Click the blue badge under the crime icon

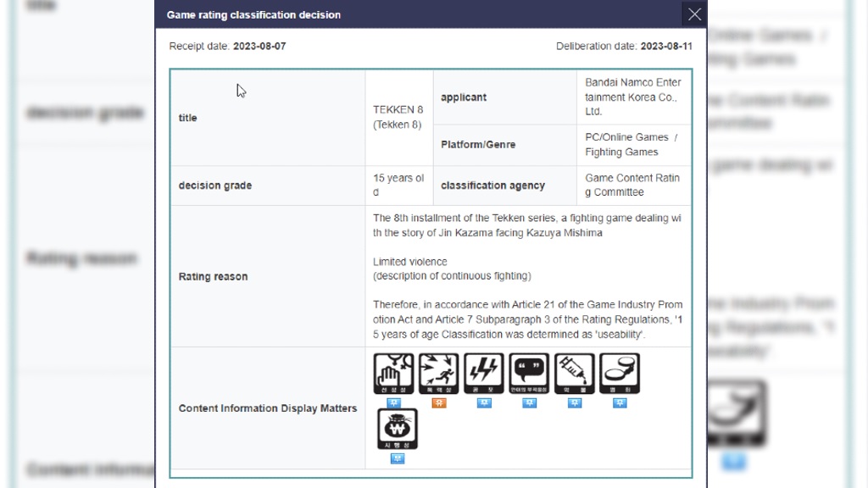(x=620, y=402)
